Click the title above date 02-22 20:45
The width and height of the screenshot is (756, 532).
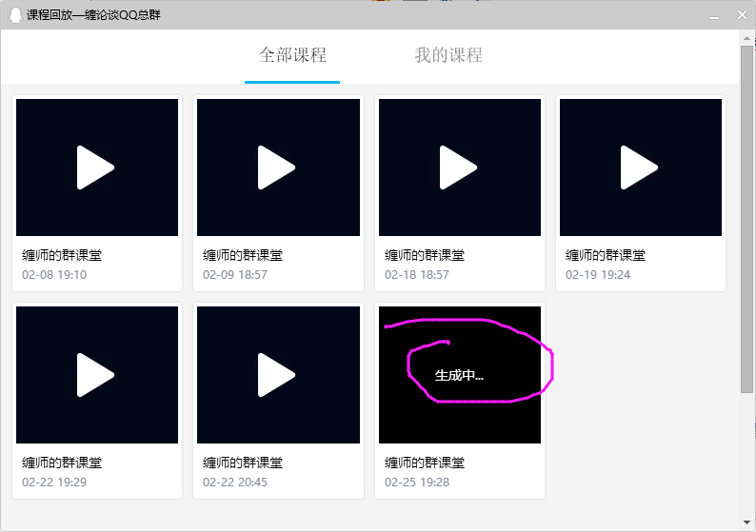(x=243, y=463)
